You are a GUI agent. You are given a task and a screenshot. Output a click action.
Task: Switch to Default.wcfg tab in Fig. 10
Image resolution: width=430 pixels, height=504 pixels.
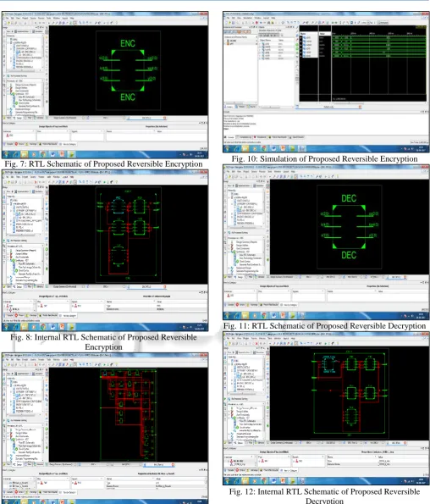coord(328,107)
